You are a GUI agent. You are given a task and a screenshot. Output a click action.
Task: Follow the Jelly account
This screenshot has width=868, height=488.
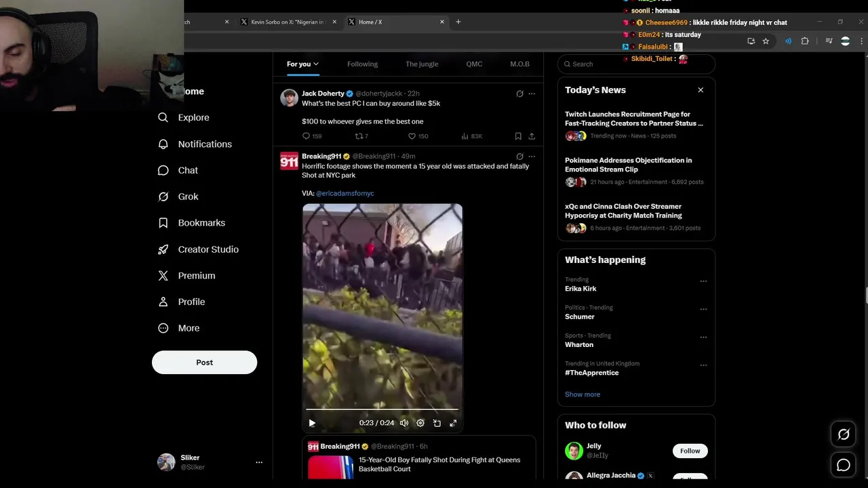[x=690, y=451]
